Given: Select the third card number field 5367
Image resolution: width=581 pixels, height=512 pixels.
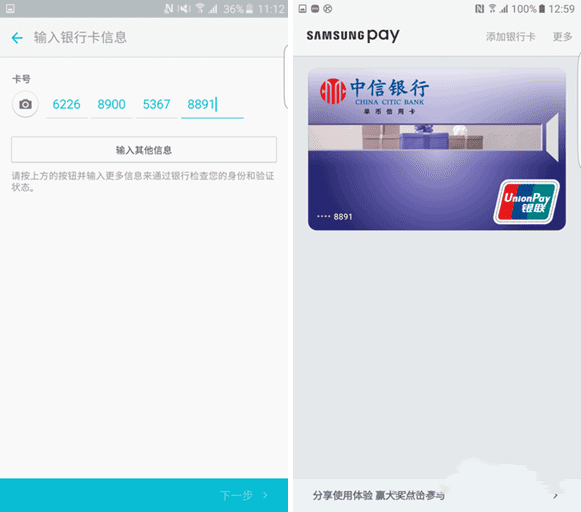Looking at the screenshot, I should pyautogui.click(x=156, y=104).
